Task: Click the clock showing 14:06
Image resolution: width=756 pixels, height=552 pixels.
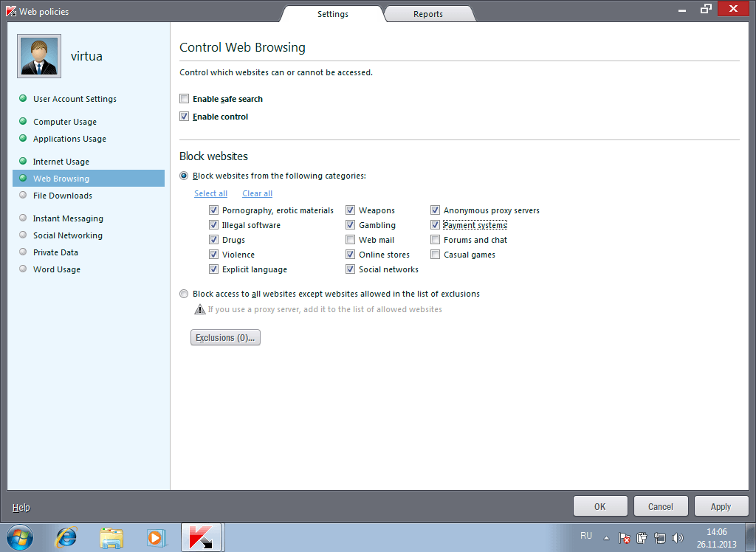Action: [x=716, y=532]
